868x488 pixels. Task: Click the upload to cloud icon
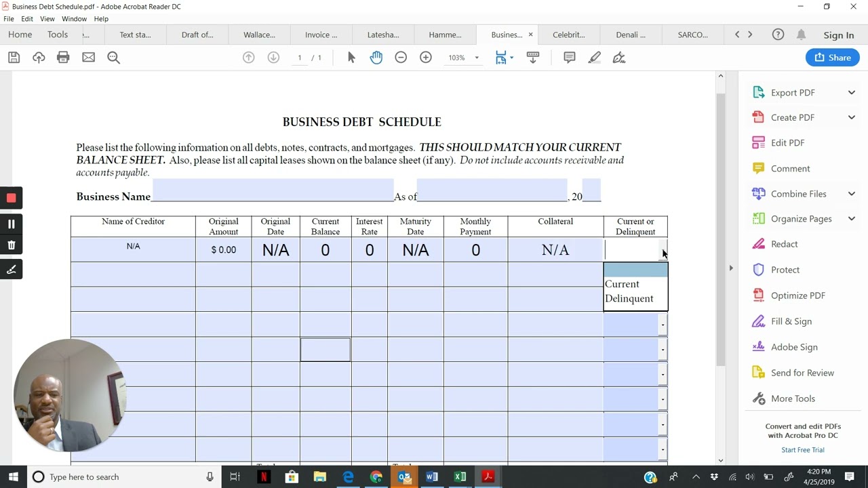point(39,58)
